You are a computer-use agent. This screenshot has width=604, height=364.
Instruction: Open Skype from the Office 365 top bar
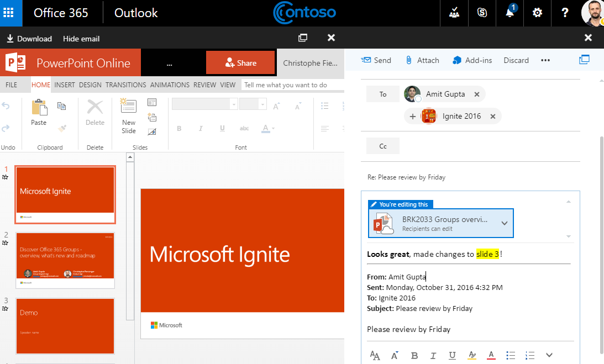(482, 13)
